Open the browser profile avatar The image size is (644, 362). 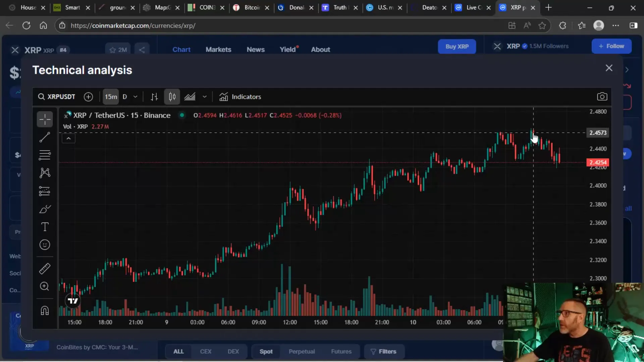599,25
